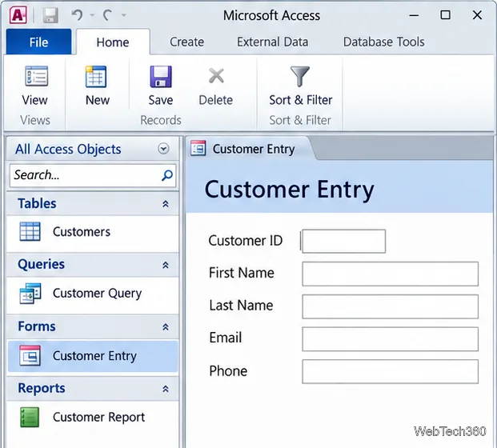The image size is (497, 448).
Task: Open the All Access Objects dropdown menu
Action: pyautogui.click(x=163, y=148)
